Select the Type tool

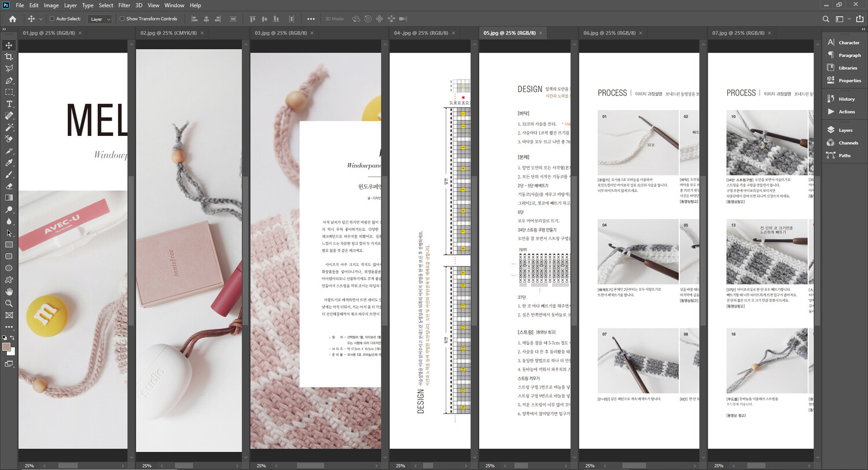(9, 104)
